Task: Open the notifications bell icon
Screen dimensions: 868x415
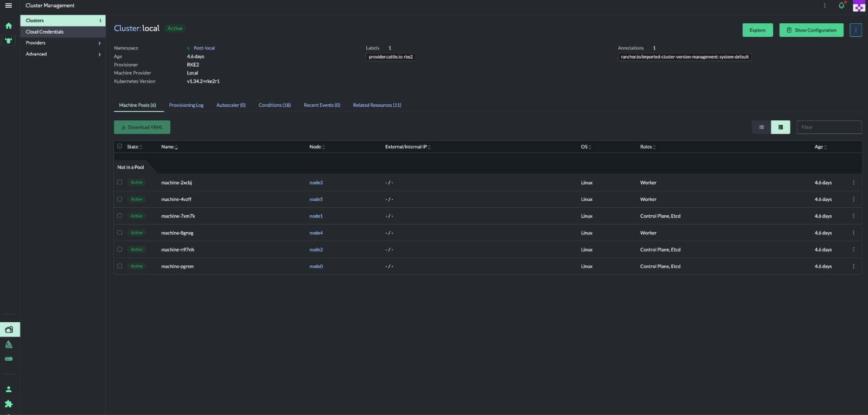Action: [841, 5]
